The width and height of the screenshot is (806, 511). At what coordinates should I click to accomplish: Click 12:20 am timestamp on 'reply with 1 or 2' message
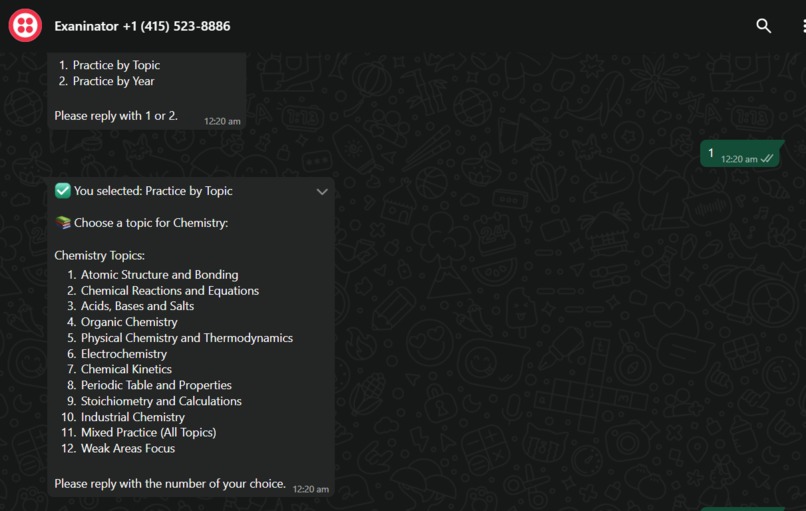coord(222,121)
